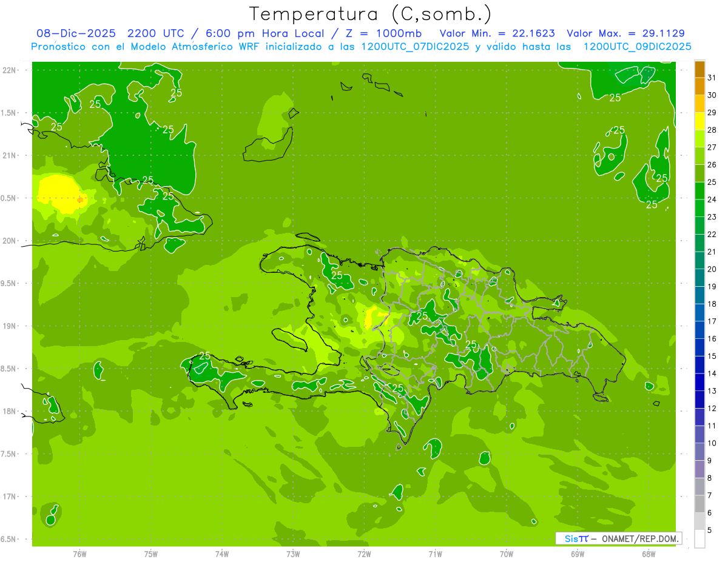
Task: Click the "71W" longitude axis label
Action: [x=435, y=554]
